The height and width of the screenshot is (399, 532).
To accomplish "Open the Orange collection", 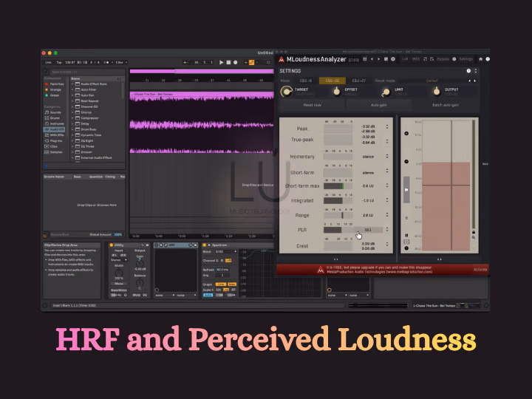I will (53, 90).
